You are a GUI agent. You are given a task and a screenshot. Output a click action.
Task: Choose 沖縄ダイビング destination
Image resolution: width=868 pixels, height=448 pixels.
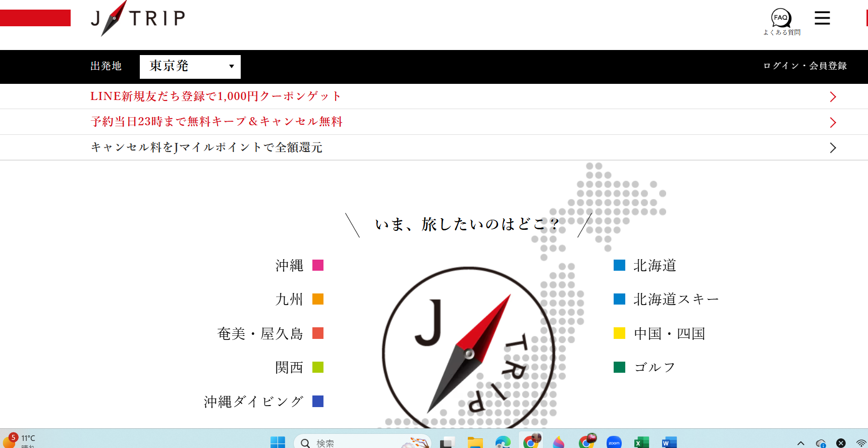[253, 402]
